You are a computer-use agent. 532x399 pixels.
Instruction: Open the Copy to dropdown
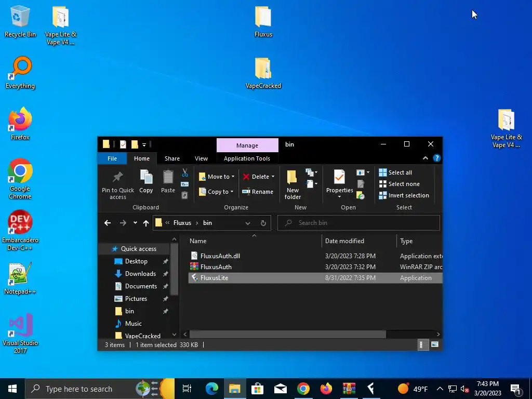pyautogui.click(x=217, y=192)
